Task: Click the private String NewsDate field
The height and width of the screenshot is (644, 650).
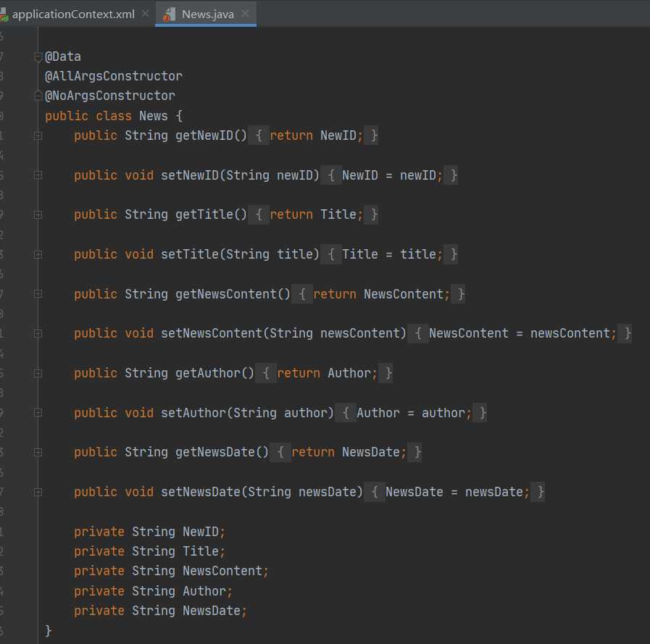Action: [x=160, y=611]
